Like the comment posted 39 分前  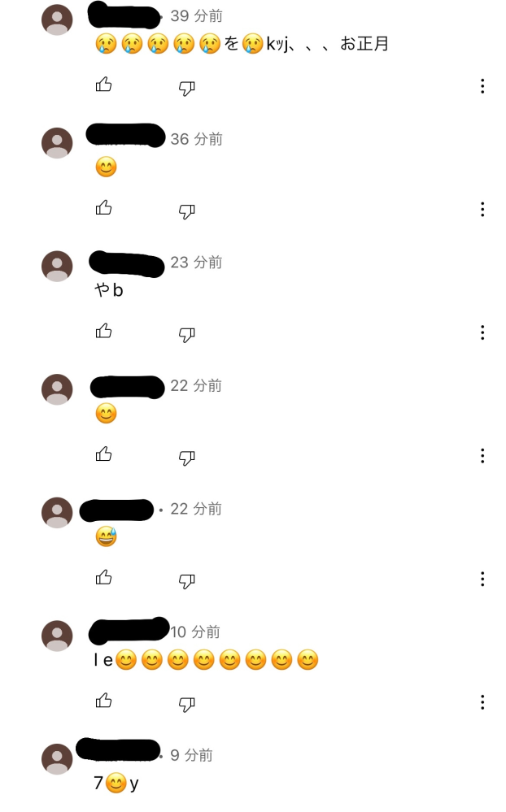coord(103,85)
